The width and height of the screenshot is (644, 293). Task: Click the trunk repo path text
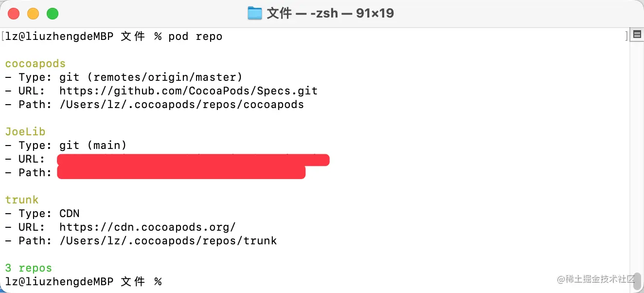coord(168,240)
